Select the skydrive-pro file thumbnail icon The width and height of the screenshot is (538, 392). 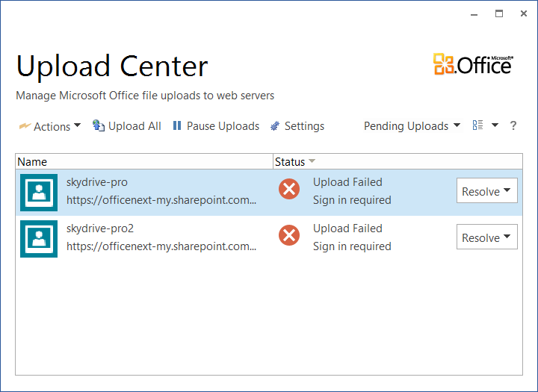[39, 193]
